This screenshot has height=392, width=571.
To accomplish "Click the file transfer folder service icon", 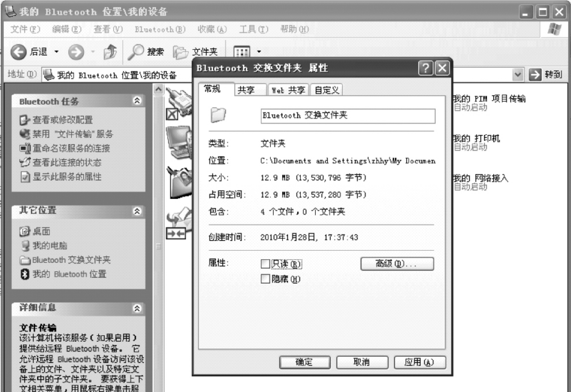I will click(179, 182).
